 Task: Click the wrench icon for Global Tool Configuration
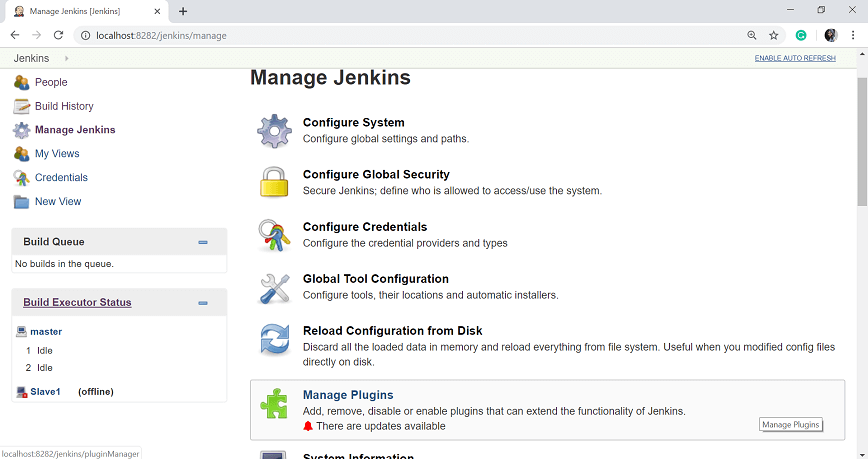274,288
